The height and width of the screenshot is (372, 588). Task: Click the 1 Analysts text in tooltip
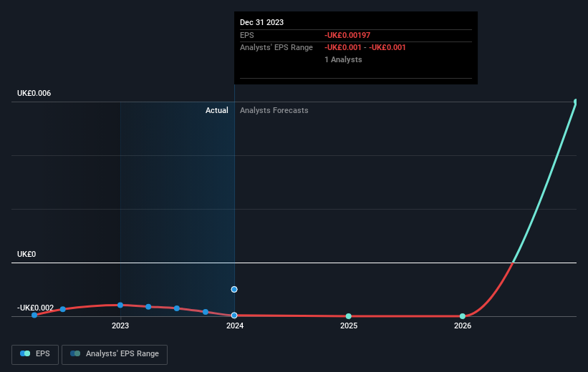tap(343, 59)
